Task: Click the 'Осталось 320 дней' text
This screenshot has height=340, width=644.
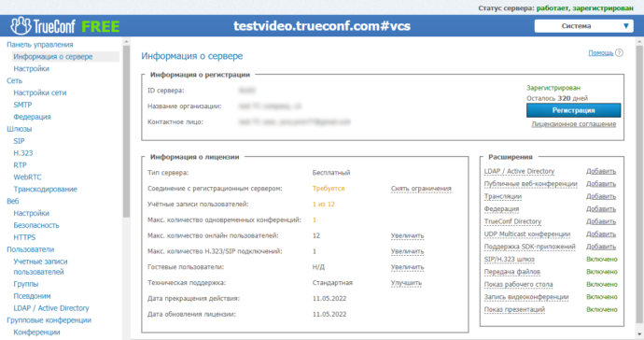Action: coord(557,98)
